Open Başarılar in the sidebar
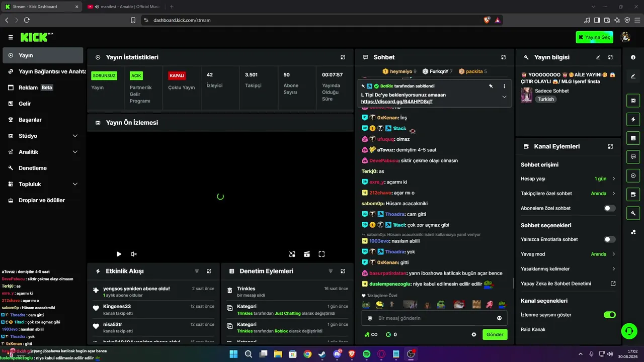The height and width of the screenshot is (362, 644). [x=43, y=120]
